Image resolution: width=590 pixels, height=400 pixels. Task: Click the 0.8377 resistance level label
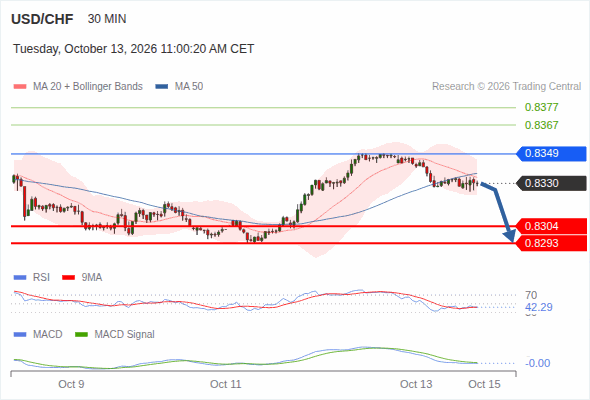[x=541, y=107]
